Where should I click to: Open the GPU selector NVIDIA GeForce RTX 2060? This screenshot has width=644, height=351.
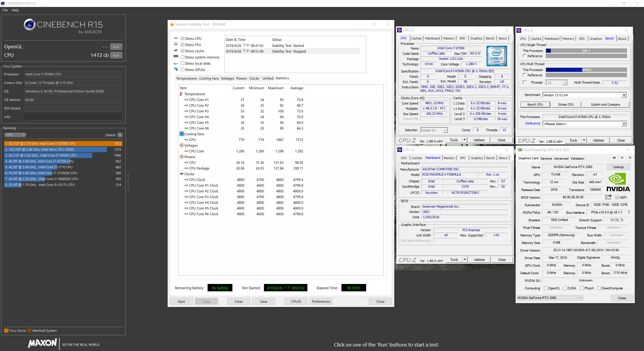[550, 298]
